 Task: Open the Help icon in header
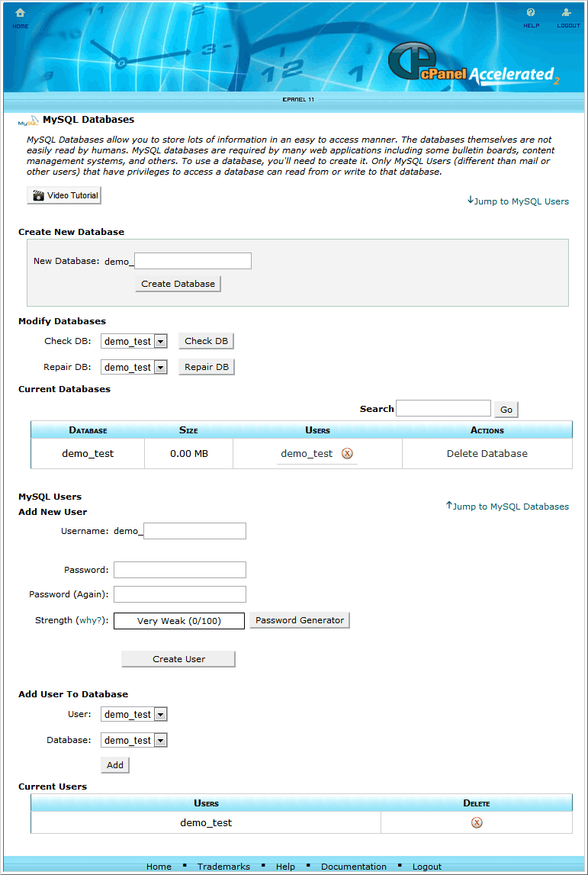[x=531, y=12]
